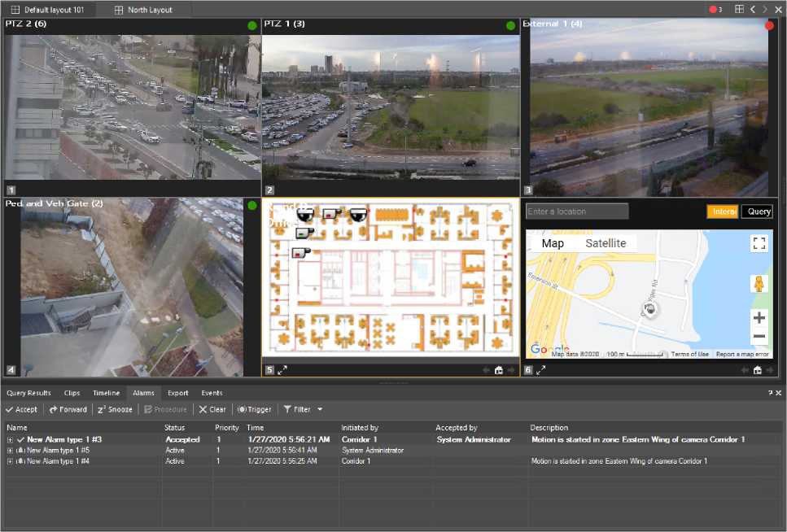Click the Enter a location field
The image size is (787, 532).
pos(577,211)
